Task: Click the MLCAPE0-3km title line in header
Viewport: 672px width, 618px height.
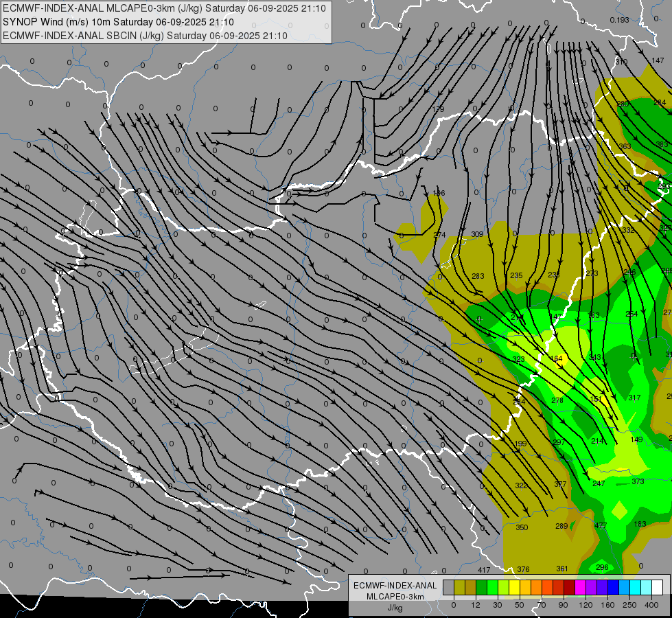Action: pos(164,8)
